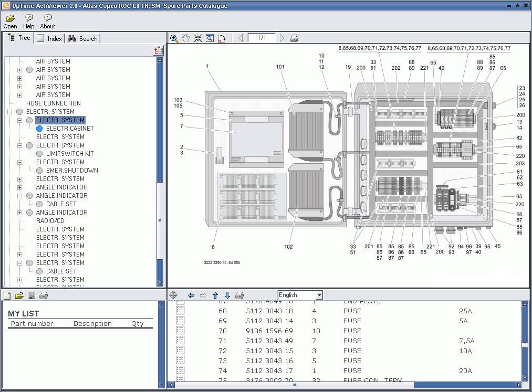Expand the first ANGLE INDICATOR node
This screenshot has height=392, width=532.
click(x=19, y=187)
